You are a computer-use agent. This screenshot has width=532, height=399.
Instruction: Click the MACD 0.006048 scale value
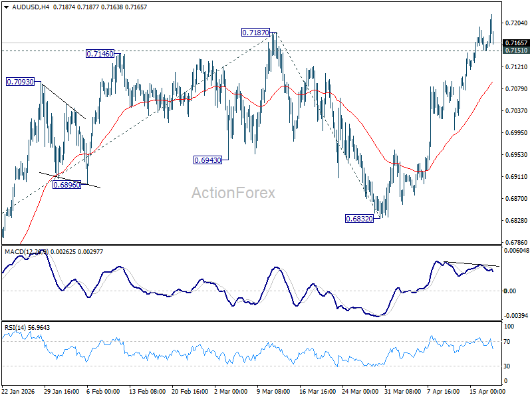pyautogui.click(x=517, y=251)
